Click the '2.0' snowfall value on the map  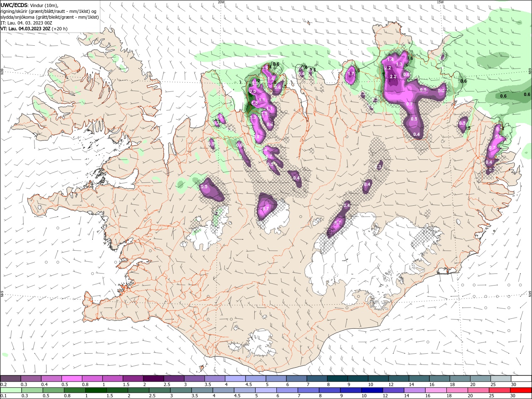(252, 91)
